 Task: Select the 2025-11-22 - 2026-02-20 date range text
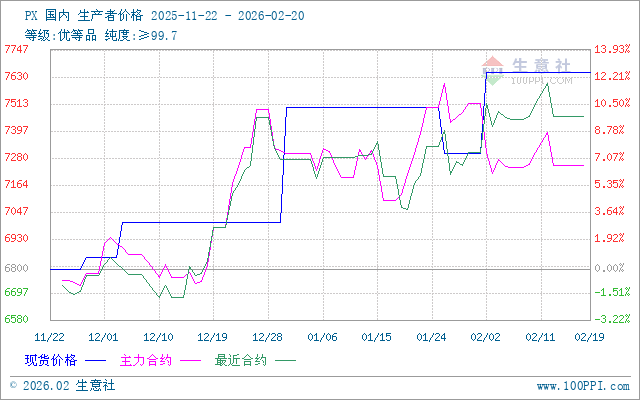[228, 17]
